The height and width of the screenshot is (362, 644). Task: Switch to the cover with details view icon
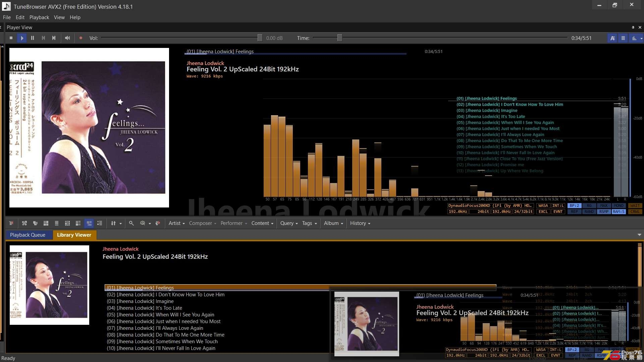tap(78, 223)
